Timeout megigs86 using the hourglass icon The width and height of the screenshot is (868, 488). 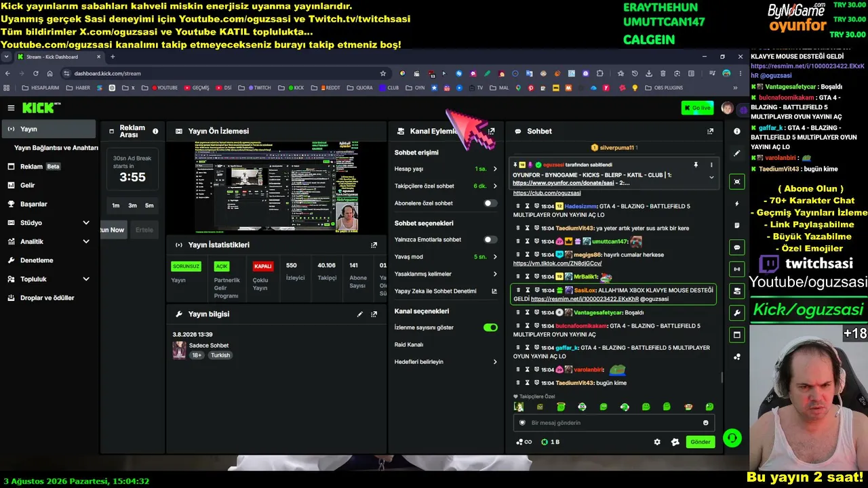[x=527, y=254]
